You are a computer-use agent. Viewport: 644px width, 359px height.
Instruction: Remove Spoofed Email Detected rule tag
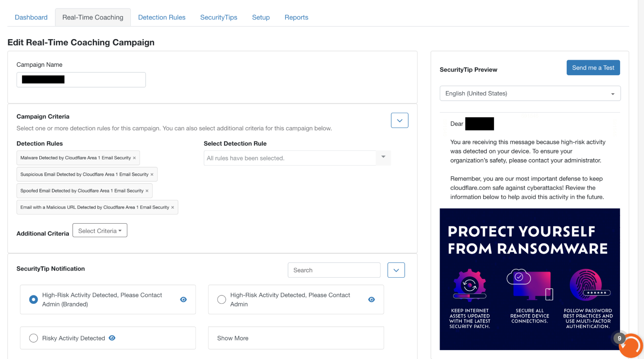point(147,191)
